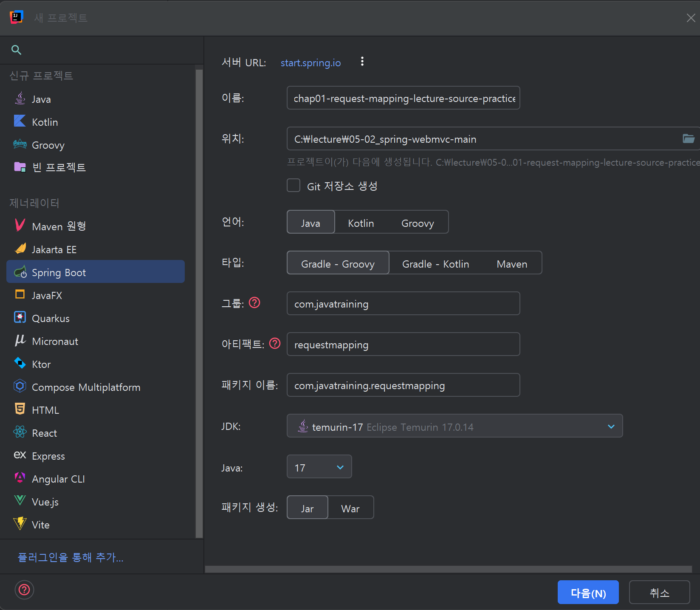Select JavaFX generator entry

96,295
